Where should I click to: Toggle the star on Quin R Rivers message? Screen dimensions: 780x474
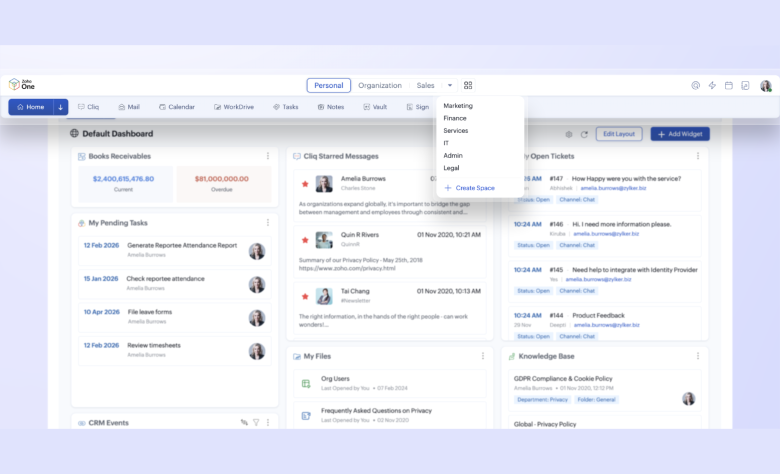(x=305, y=240)
